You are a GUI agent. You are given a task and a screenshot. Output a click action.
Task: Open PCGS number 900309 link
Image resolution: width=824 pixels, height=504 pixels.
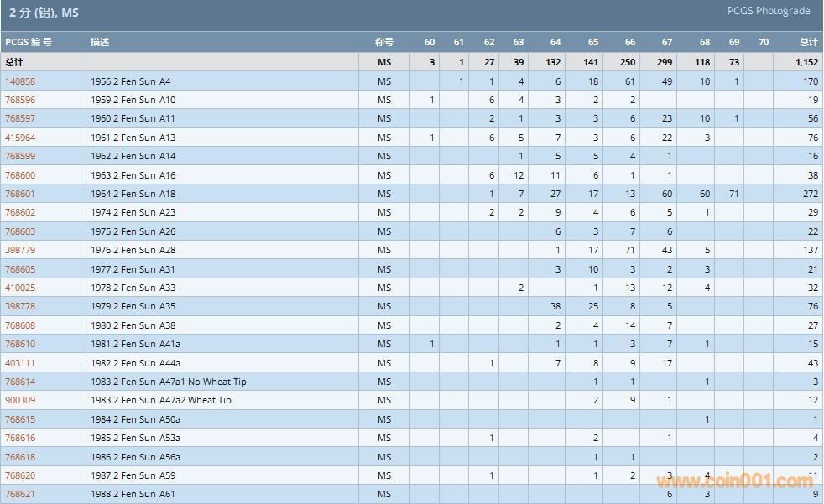20,400
